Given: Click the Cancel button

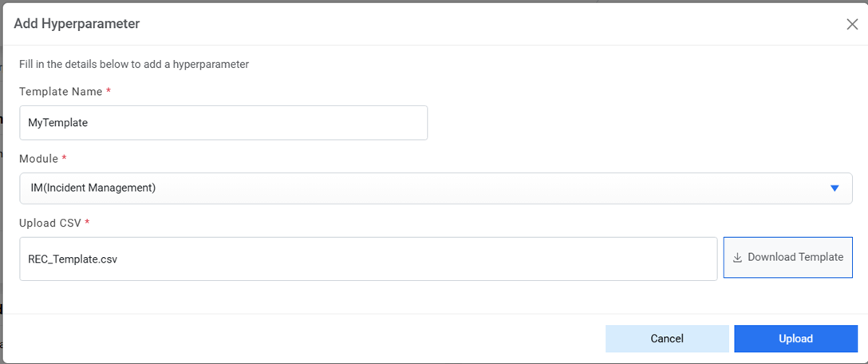Looking at the screenshot, I should tap(667, 338).
